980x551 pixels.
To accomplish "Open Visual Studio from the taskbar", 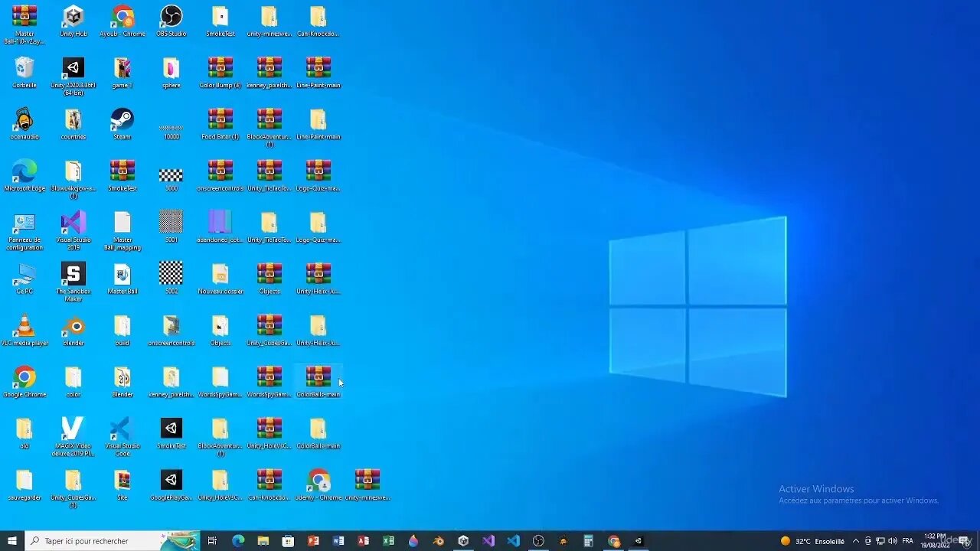I will tap(488, 541).
